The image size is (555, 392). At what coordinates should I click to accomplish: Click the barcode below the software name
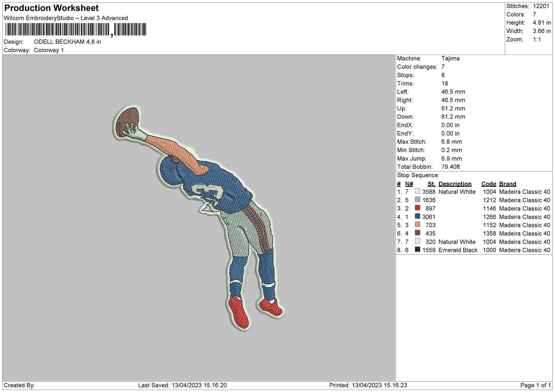[x=75, y=30]
